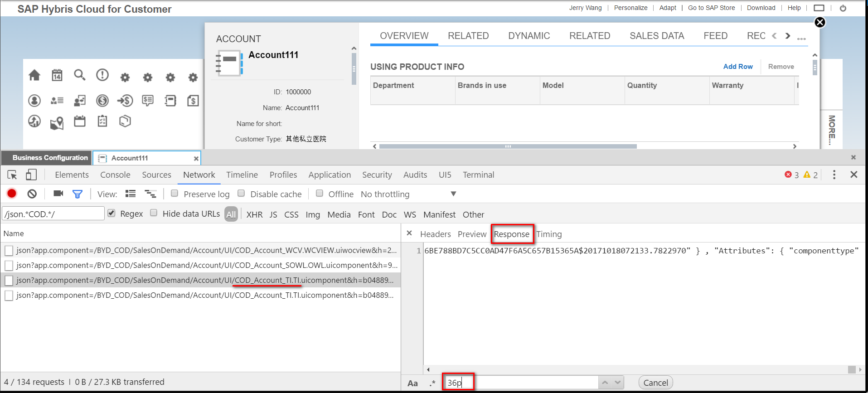Check the Hide data URLs checkbox
Viewport: 868px width, 393px height.
pos(154,213)
